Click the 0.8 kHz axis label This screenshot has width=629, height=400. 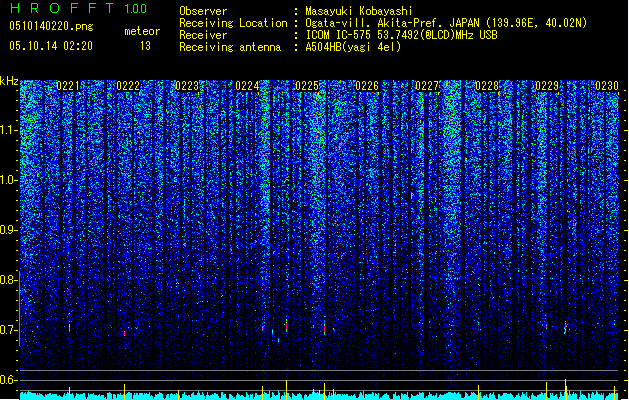coord(8,280)
